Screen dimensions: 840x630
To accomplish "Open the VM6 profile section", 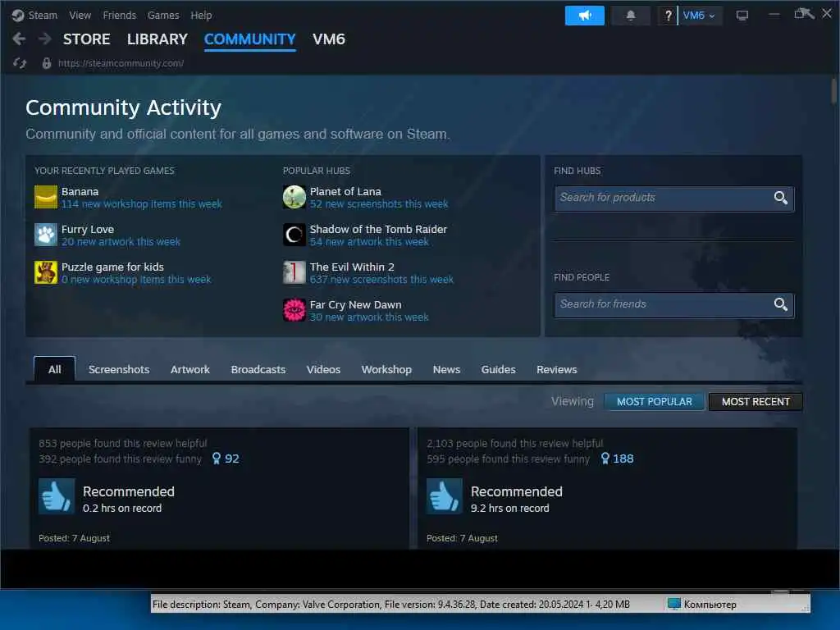I will click(x=329, y=39).
